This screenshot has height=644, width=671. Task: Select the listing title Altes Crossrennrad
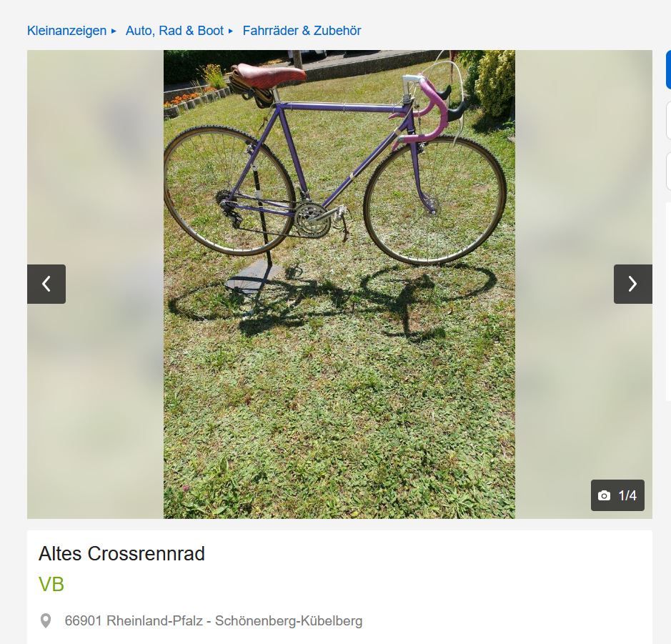pyautogui.click(x=122, y=554)
